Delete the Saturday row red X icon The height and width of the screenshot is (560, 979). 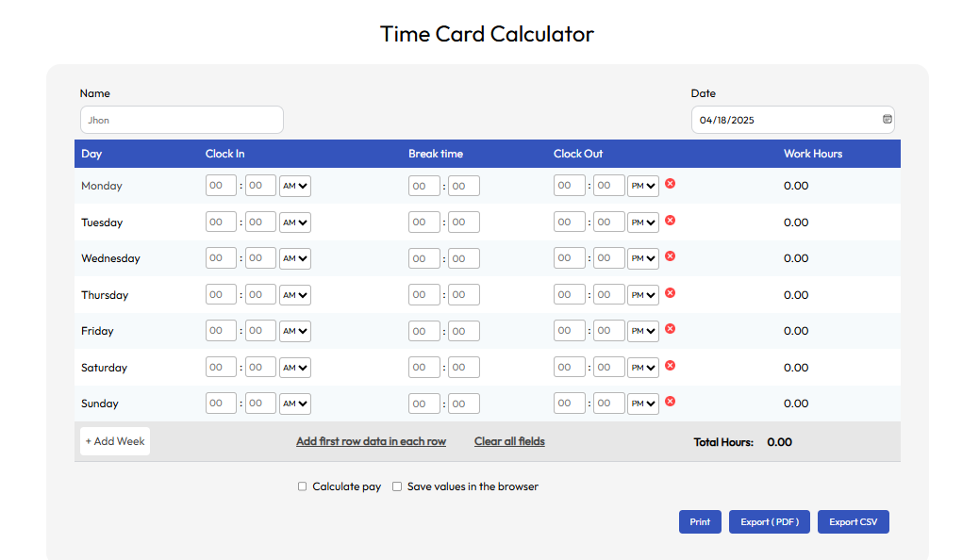click(670, 366)
